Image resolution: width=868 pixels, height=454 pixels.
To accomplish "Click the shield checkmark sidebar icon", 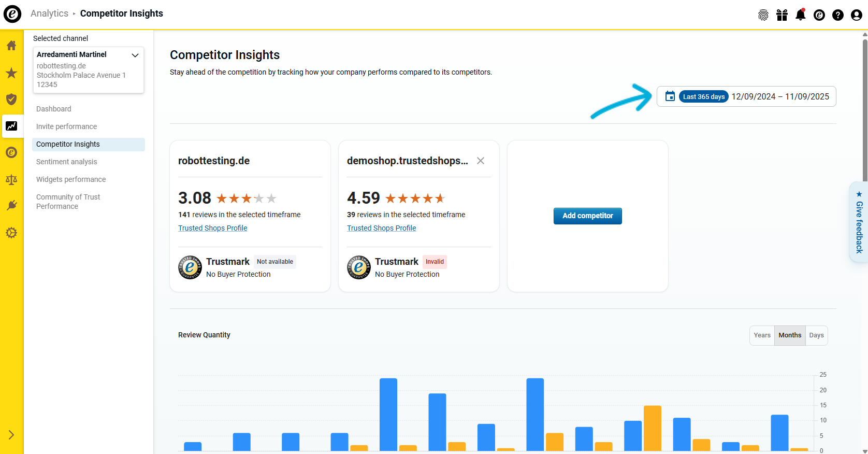I will tap(11, 100).
